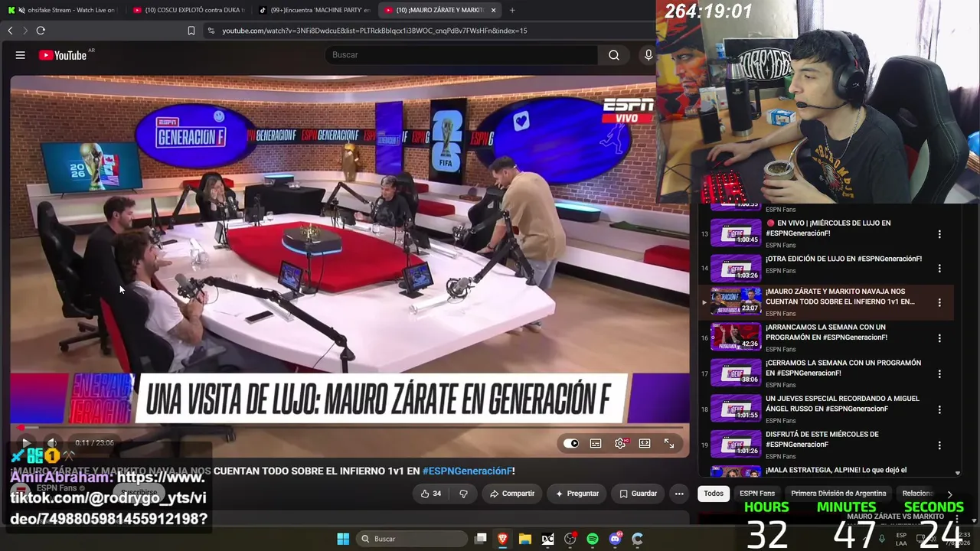This screenshot has width=980, height=551.
Task: Bookmark this page in the browser
Action: point(191,31)
